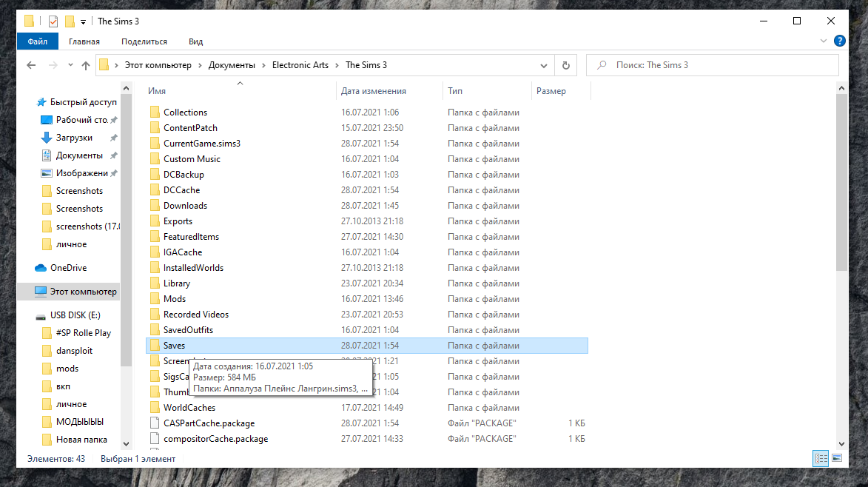868x487 pixels.
Task: Open the Файл ribbon tab
Action: (38, 41)
